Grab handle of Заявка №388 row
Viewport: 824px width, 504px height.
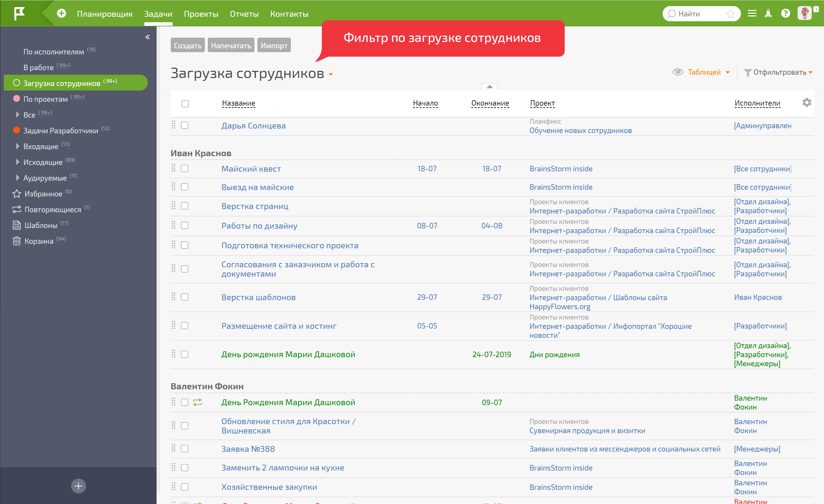point(173,448)
